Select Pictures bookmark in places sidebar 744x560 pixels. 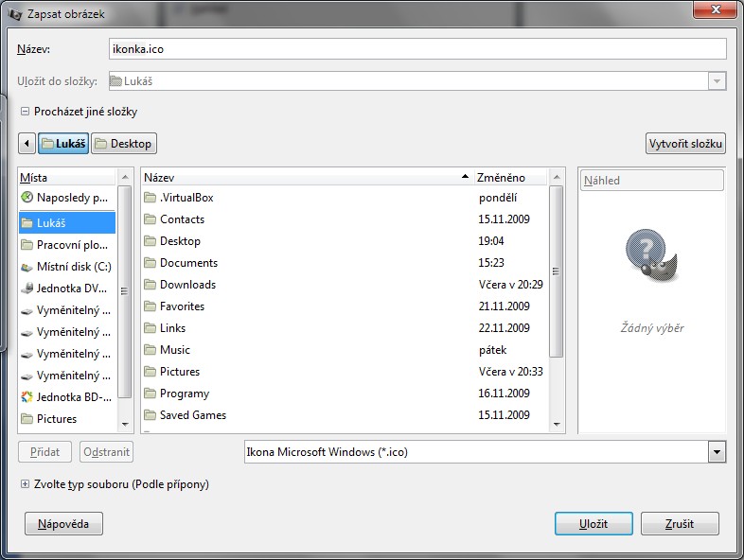tap(67, 419)
